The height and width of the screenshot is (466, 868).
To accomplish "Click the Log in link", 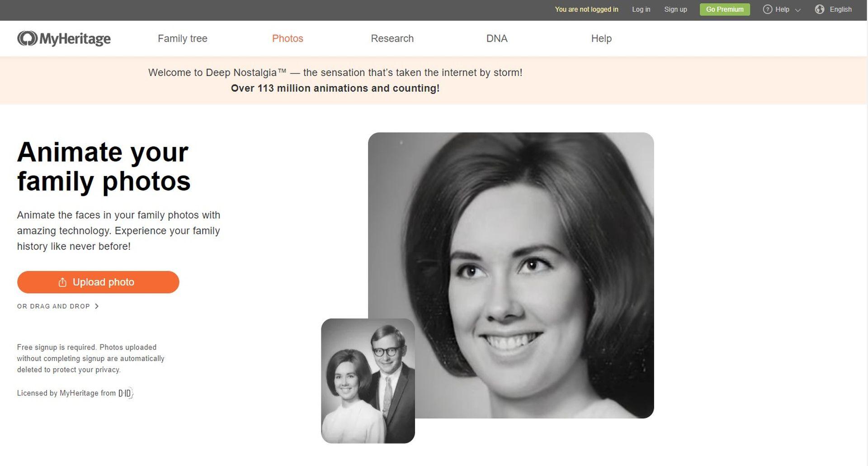I will click(641, 10).
